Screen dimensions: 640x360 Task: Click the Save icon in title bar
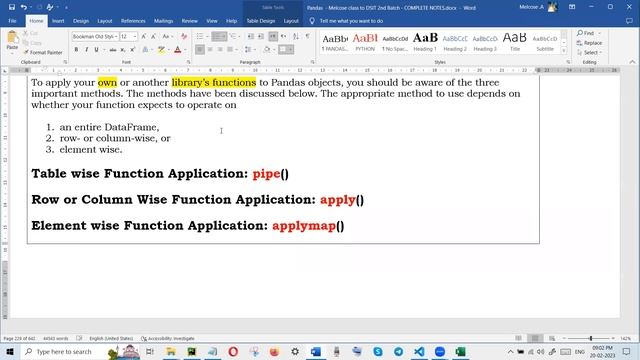(11, 7)
